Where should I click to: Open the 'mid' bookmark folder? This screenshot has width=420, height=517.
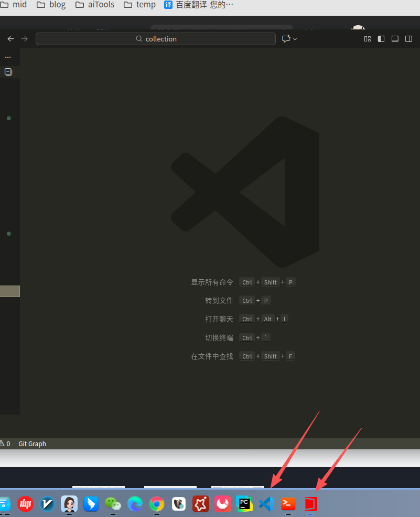[x=14, y=5]
